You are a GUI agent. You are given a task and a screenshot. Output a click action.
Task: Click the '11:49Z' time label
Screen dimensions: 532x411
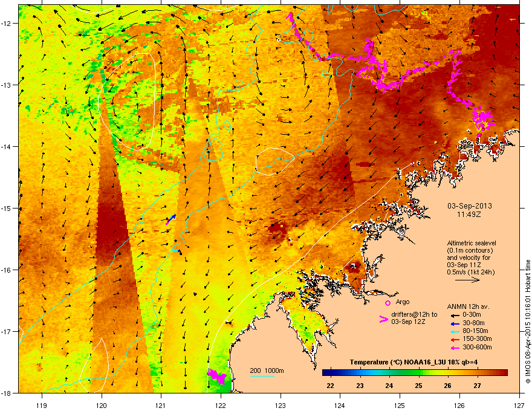click(x=469, y=215)
